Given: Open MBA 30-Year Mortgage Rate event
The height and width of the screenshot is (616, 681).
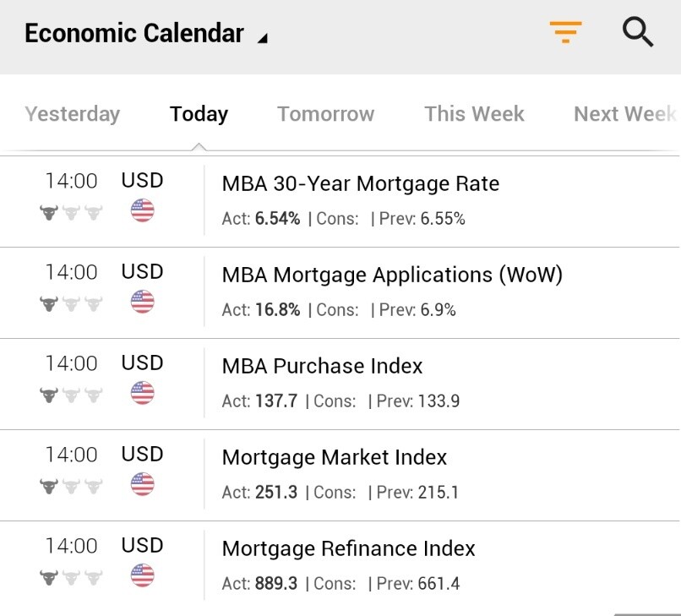Looking at the screenshot, I should (x=361, y=184).
